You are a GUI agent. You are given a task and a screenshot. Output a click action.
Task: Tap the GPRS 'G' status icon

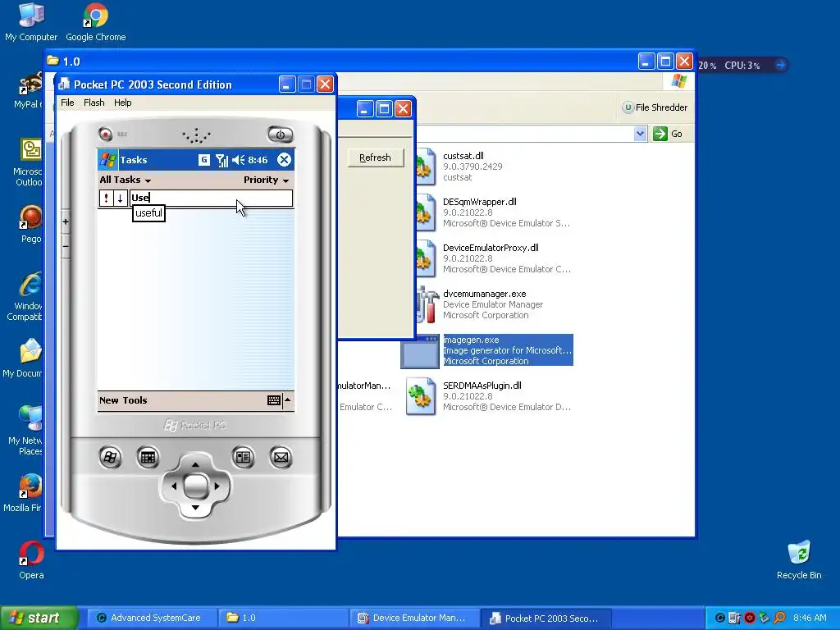click(x=204, y=160)
